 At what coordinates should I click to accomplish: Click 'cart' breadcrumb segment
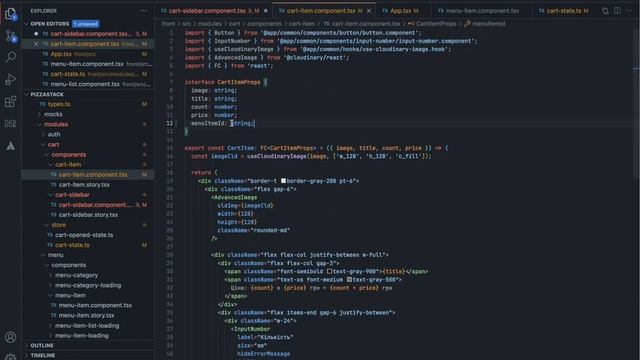(234, 24)
